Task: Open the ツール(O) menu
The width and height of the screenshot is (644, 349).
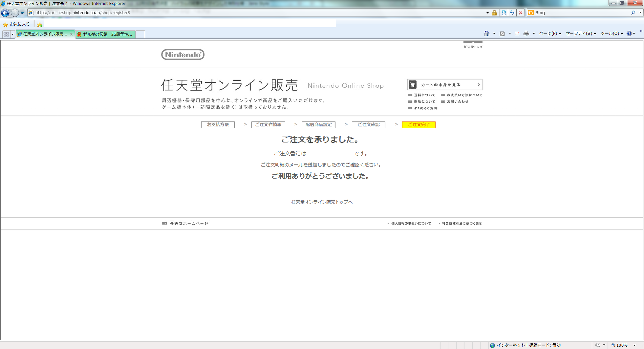Action: click(x=612, y=33)
